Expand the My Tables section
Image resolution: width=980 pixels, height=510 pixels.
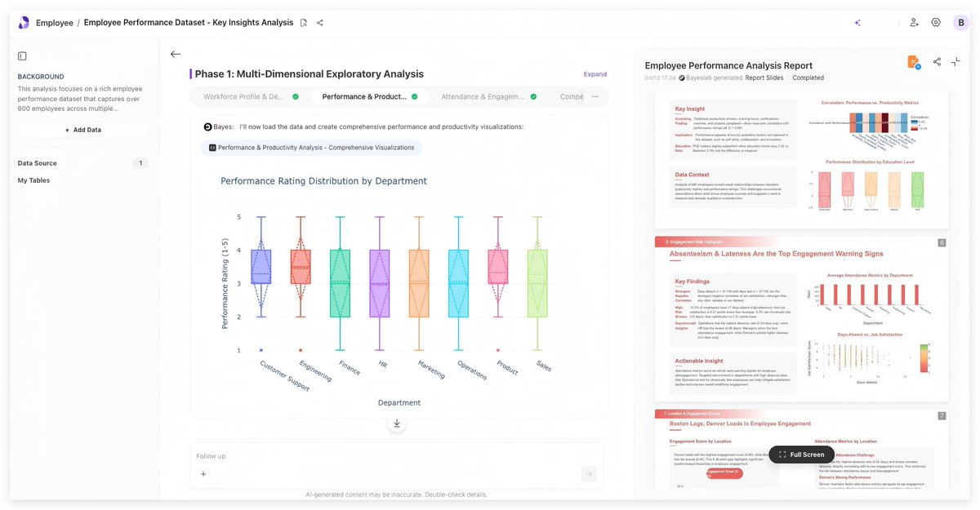tap(33, 180)
